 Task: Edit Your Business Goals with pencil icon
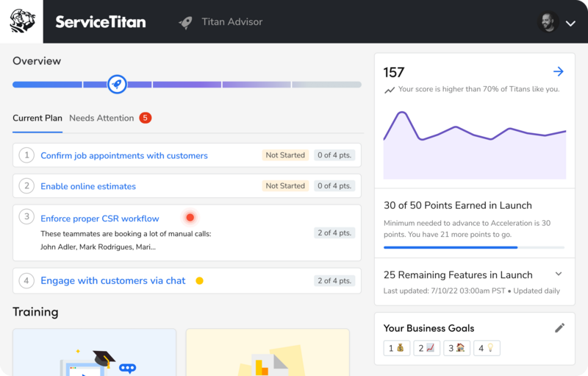pos(559,328)
